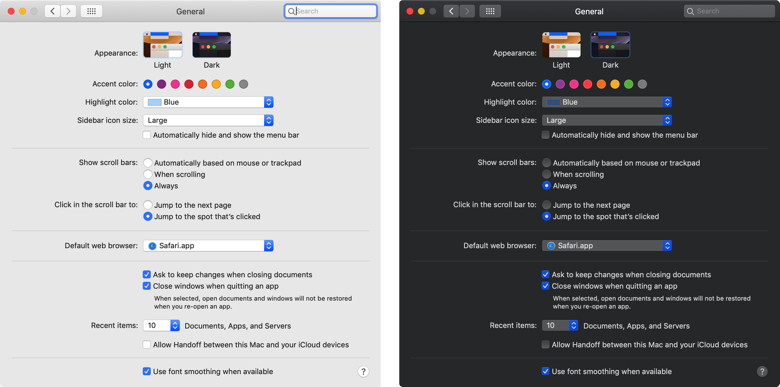Click the Search field in light window
780x387 pixels.
331,11
